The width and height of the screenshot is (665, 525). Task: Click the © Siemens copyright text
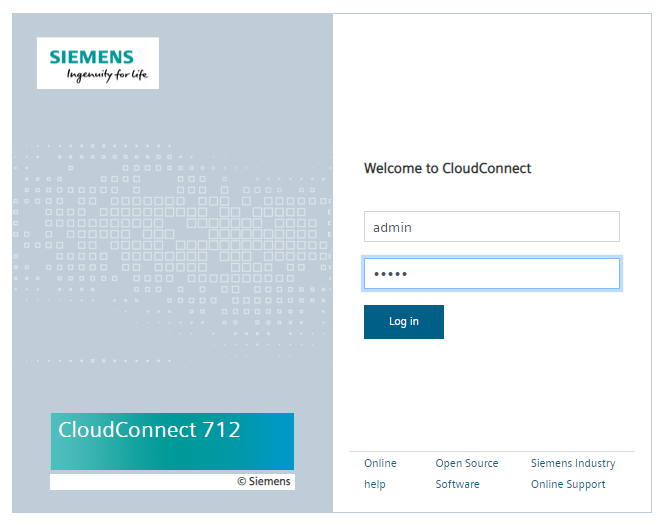tap(264, 481)
